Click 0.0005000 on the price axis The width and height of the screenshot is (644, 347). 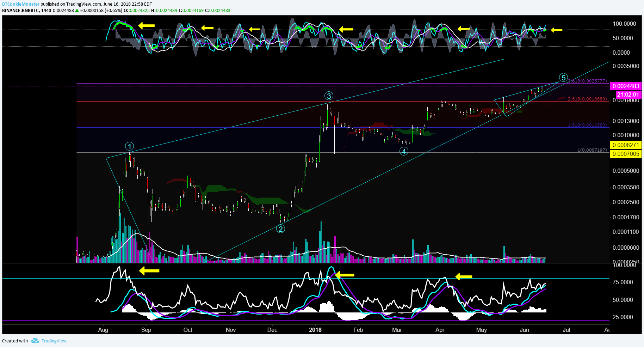click(x=626, y=171)
